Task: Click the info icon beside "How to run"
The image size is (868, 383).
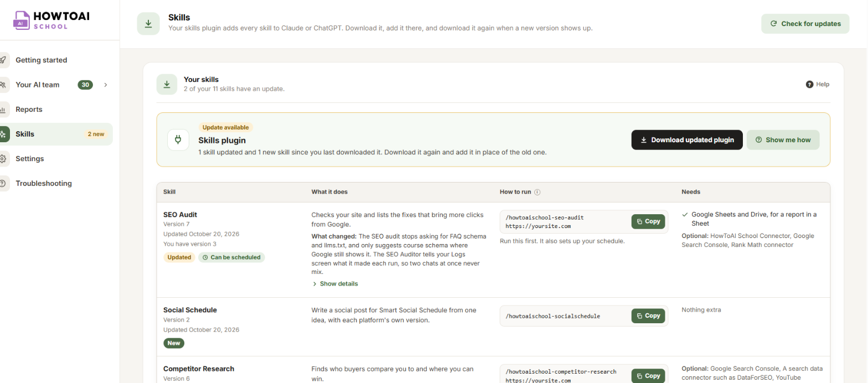Action: [x=537, y=192]
